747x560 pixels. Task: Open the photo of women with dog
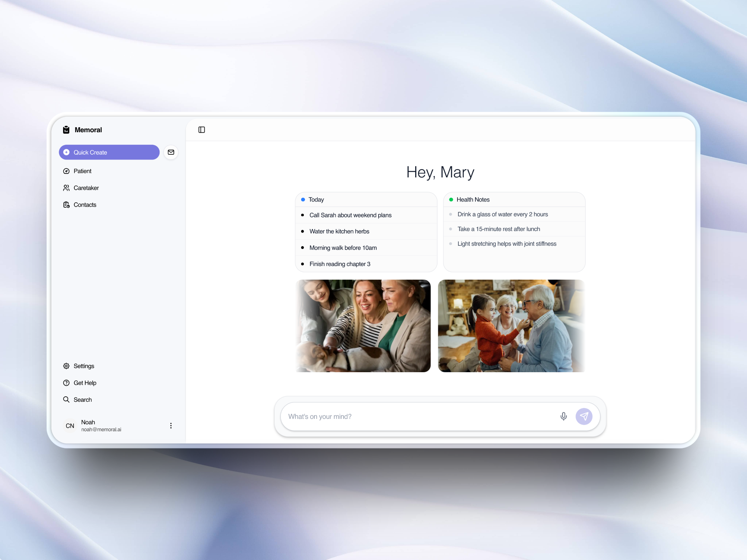tap(363, 326)
